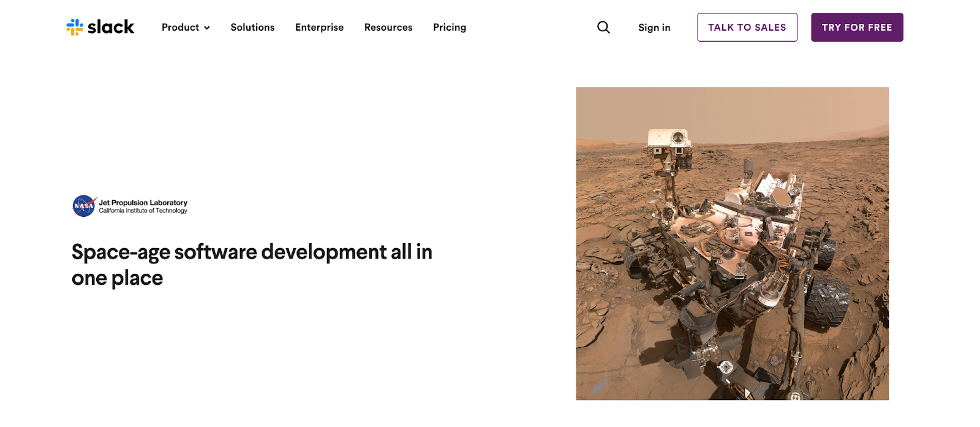Click the rover's front wheel in photo
The width and height of the screenshot is (980, 427).
click(827, 301)
